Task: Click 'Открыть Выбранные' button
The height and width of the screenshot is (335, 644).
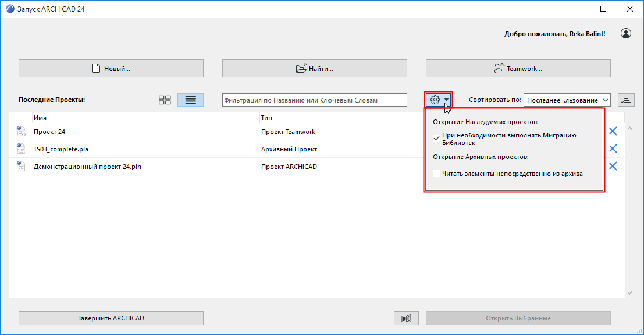Action: coord(518,318)
